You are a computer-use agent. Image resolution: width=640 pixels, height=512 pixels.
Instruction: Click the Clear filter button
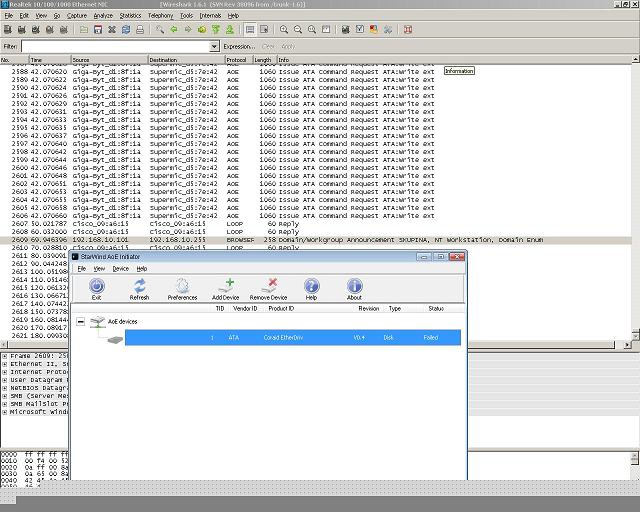tap(268, 47)
